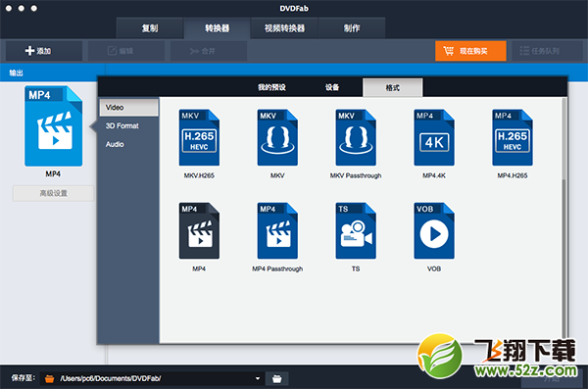Choose the plain MKV format icon
Viewport: 588px width, 389px height.
(277, 138)
